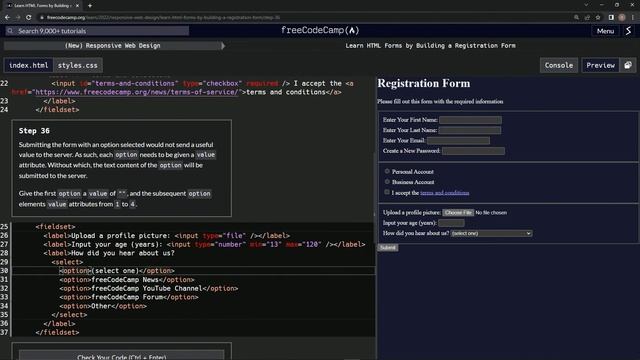Toggle the Preview panel

click(x=600, y=65)
